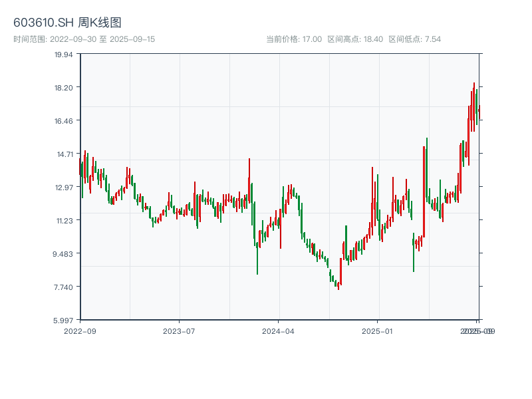
Task: Click the lowest red candle near 7.54
Action: [338, 286]
